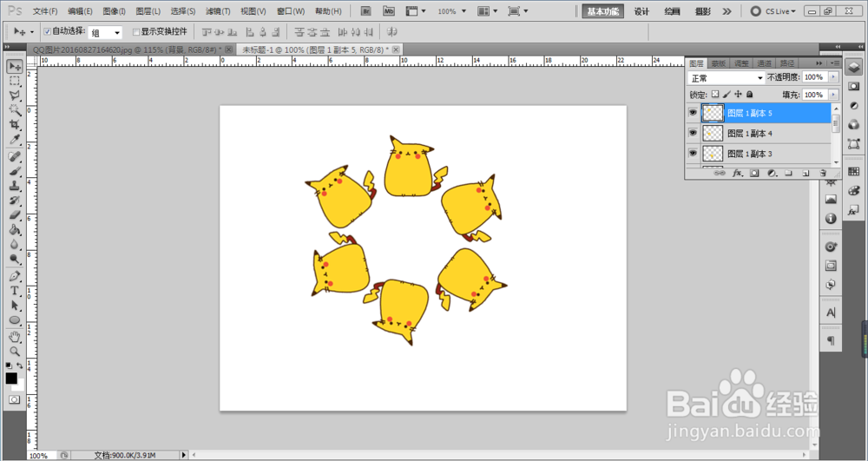The width and height of the screenshot is (868, 461).
Task: Open the 编辑(E) menu
Action: 80,11
